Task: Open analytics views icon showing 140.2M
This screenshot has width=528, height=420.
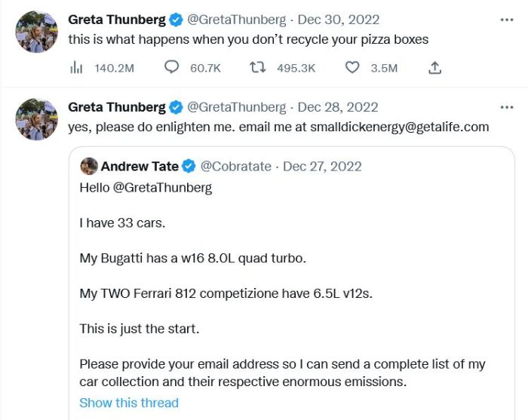Action: tap(76, 68)
